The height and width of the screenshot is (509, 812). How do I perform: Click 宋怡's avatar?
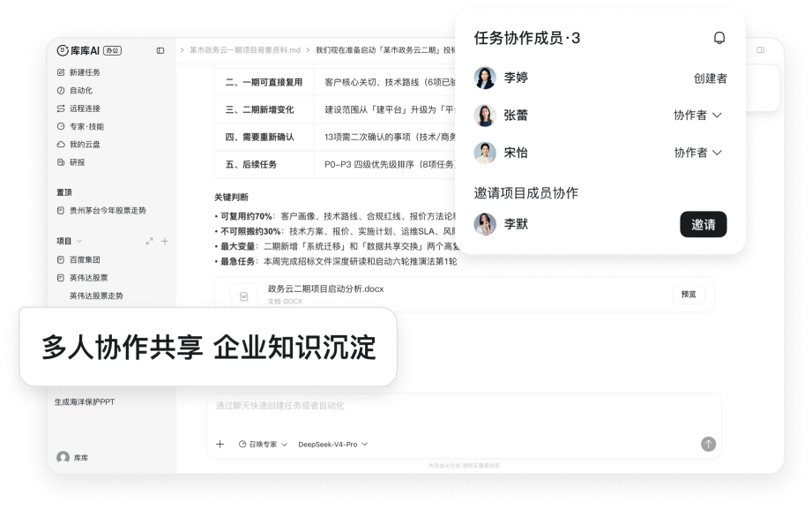click(x=485, y=153)
